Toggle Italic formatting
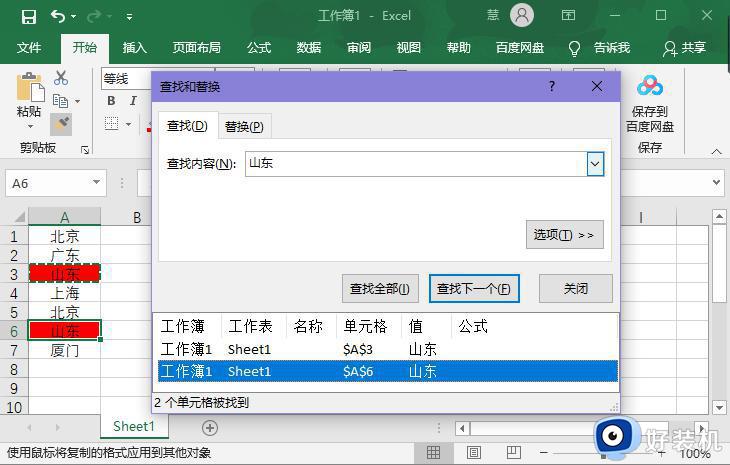 tap(133, 101)
